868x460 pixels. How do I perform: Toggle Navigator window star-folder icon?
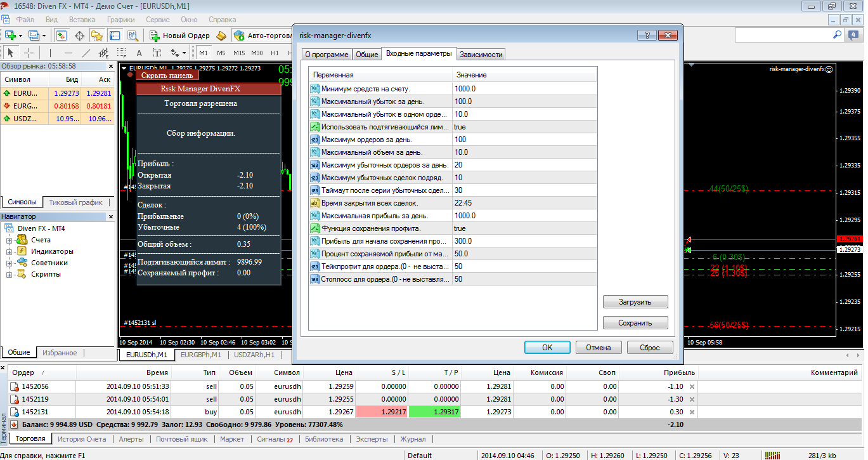click(x=97, y=36)
